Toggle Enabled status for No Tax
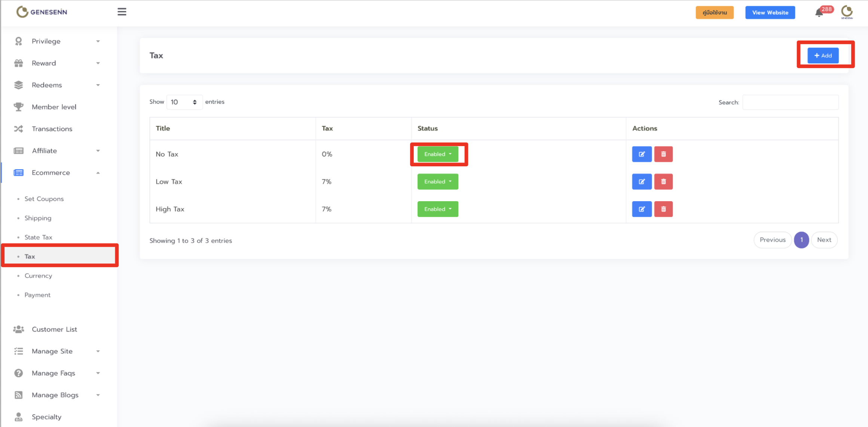The image size is (868, 427). (438, 154)
